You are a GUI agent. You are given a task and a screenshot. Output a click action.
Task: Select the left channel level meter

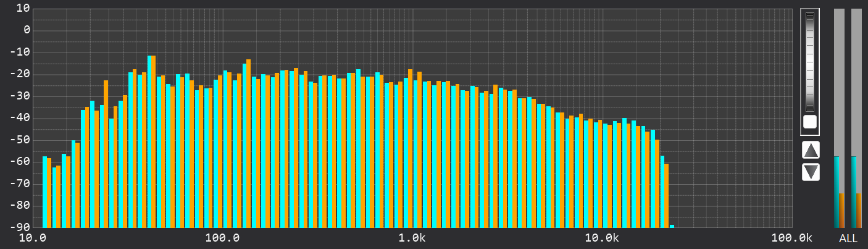839,117
